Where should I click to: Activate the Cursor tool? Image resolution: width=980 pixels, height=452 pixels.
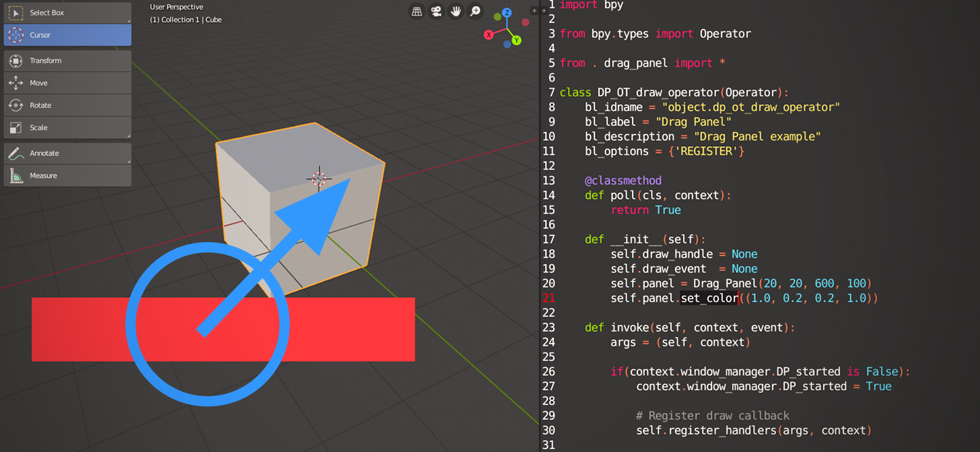(67, 34)
